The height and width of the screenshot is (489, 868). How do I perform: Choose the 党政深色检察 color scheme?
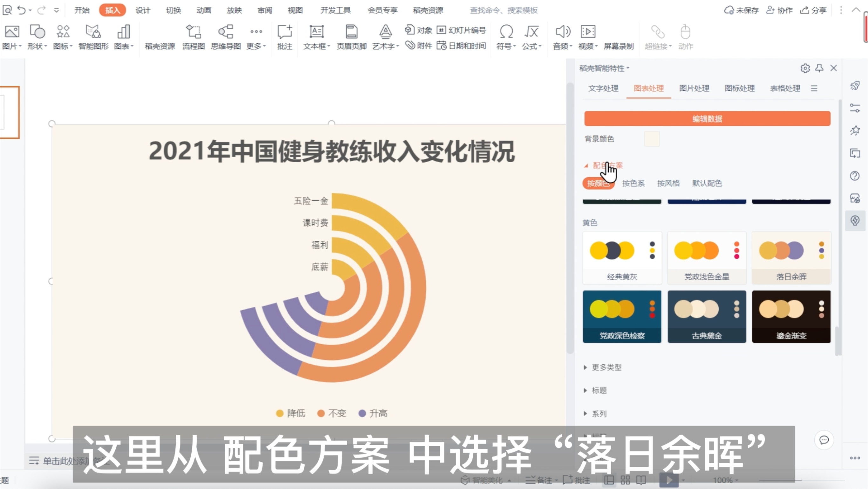622,317
